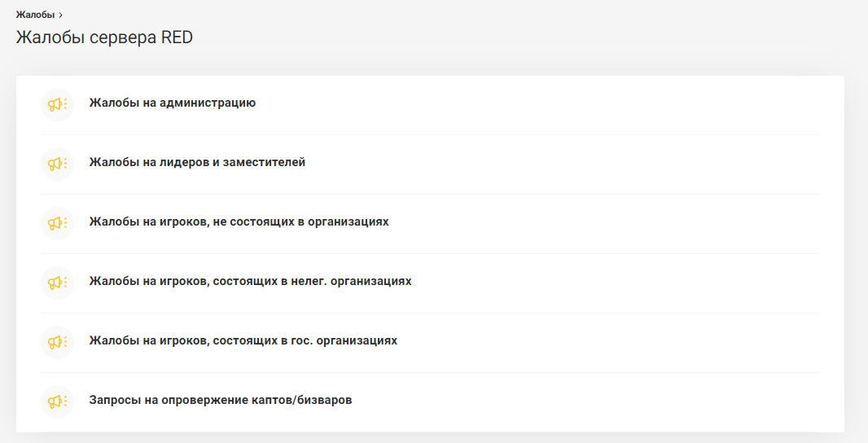Click megaphone icon for Жалобы на лидеров
This screenshot has width=868, height=443.
tap(57, 164)
